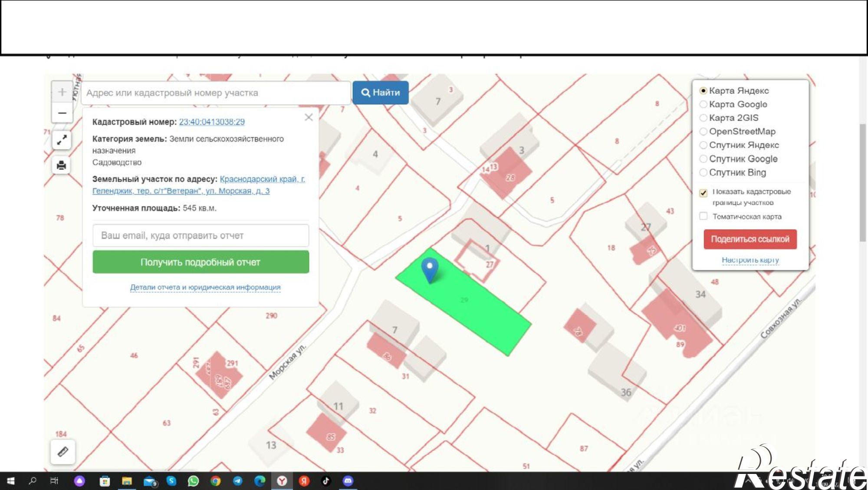The image size is (868, 490).
Task: Print the map using printer icon
Action: pos(62,166)
